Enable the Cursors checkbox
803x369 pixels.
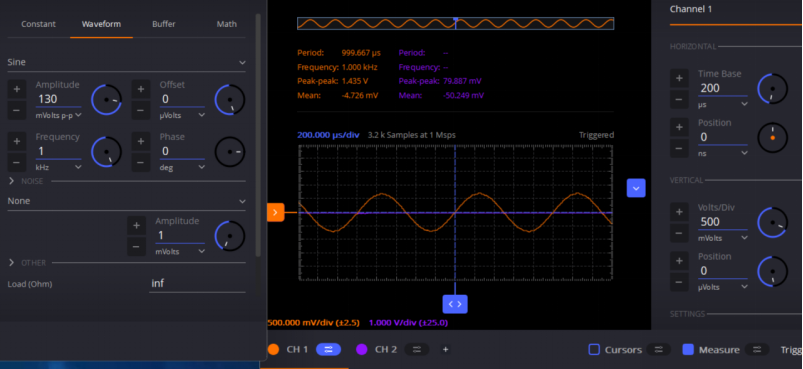[594, 350]
